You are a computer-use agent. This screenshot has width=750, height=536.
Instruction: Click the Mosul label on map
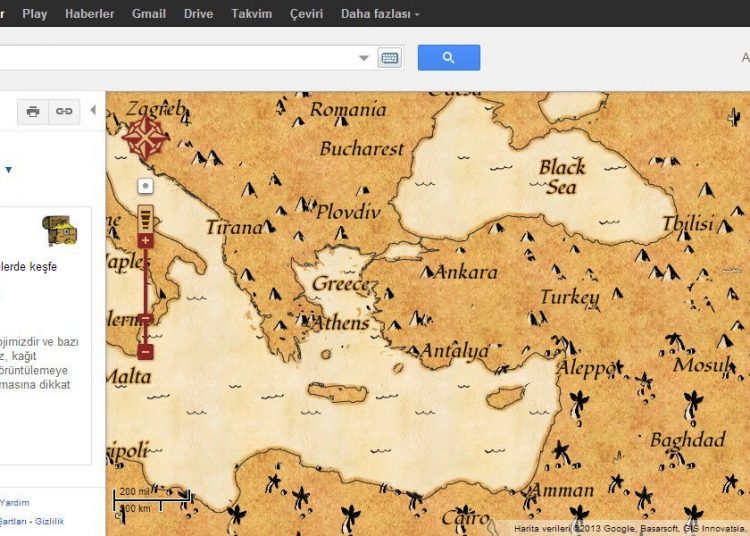(702, 365)
